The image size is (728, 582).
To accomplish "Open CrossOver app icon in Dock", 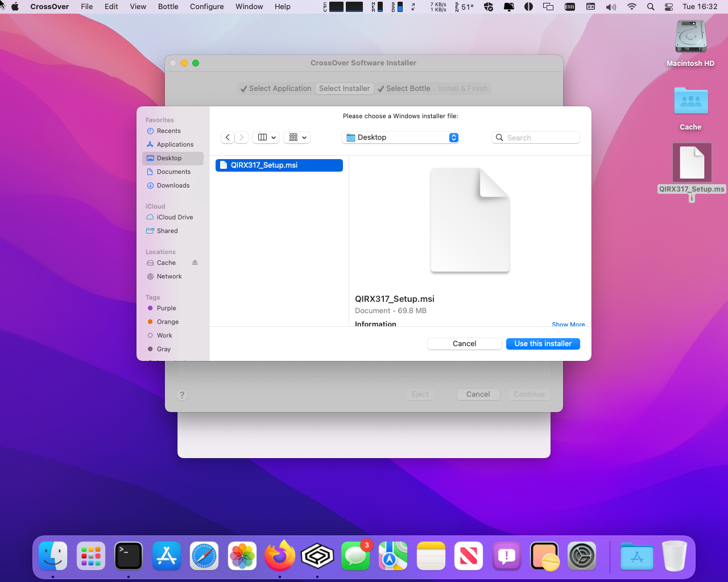I will coord(317,555).
